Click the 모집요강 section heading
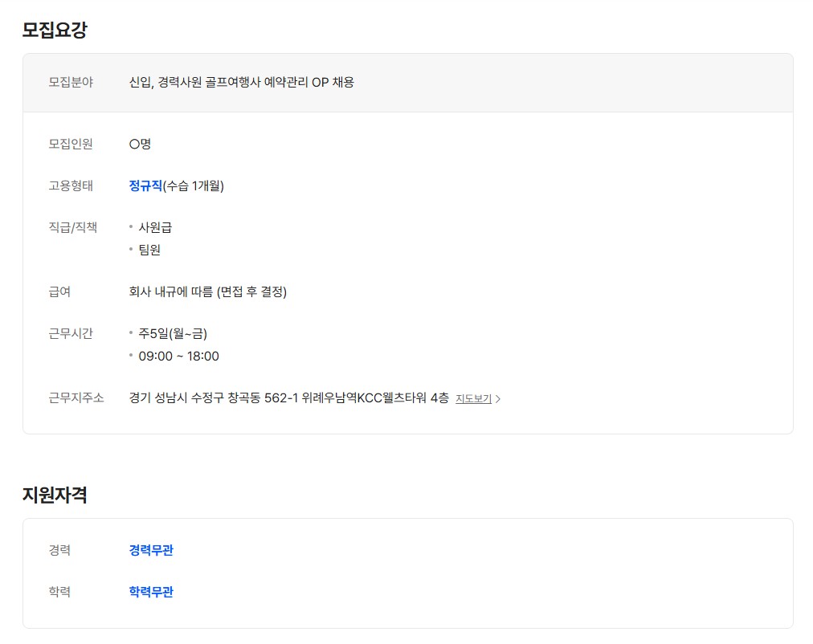 tap(55, 31)
